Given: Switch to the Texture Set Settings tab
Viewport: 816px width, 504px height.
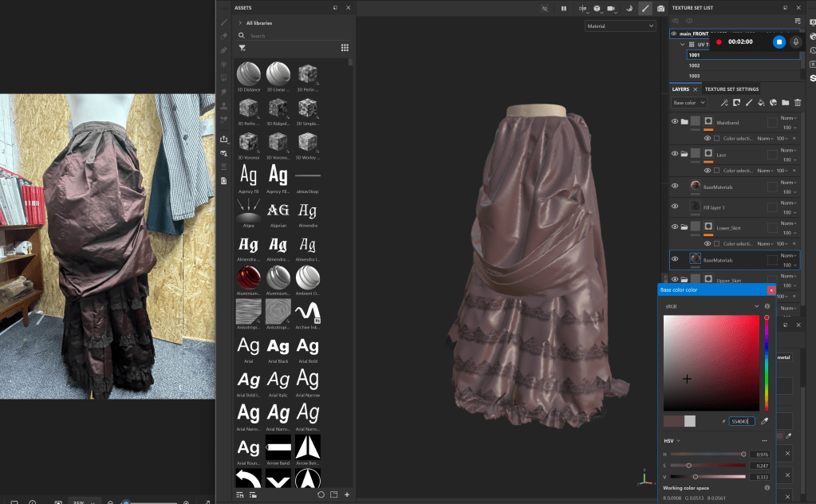Looking at the screenshot, I should coord(731,89).
